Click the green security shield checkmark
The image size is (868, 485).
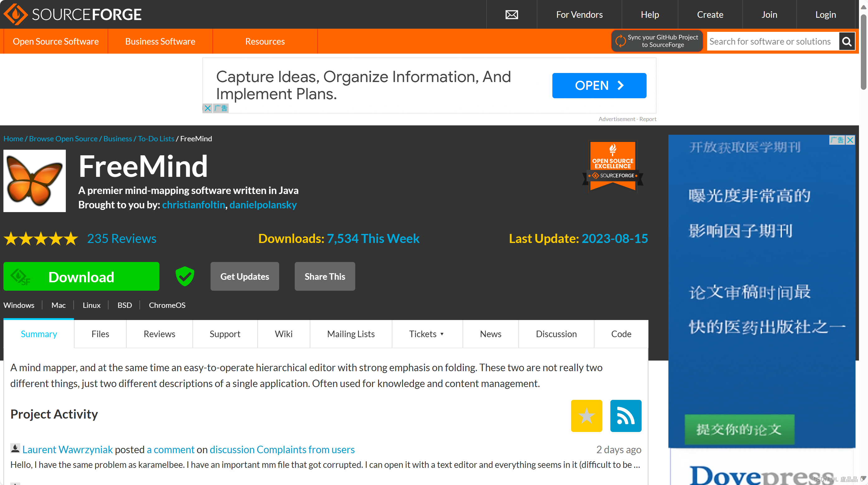(x=185, y=276)
